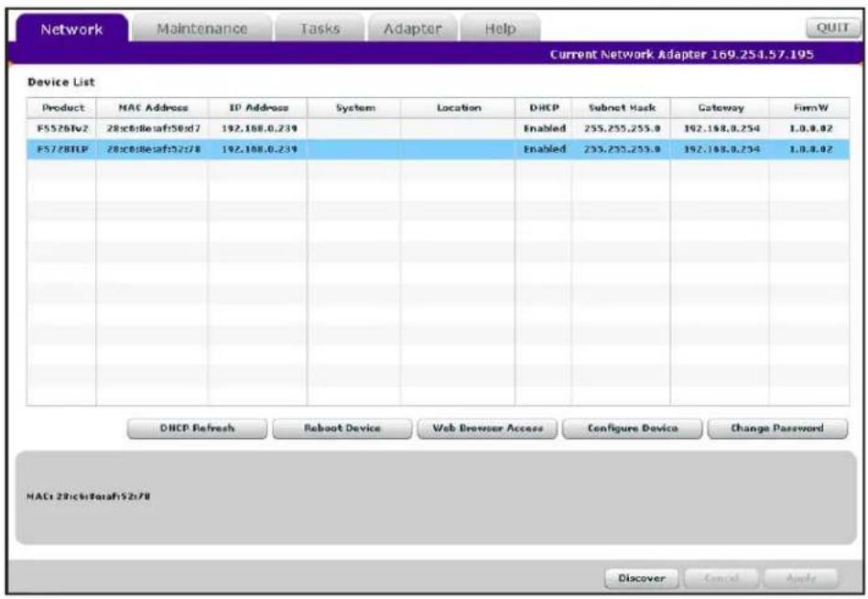The image size is (868, 599).
Task: Click the Gateway column header
Action: point(721,108)
